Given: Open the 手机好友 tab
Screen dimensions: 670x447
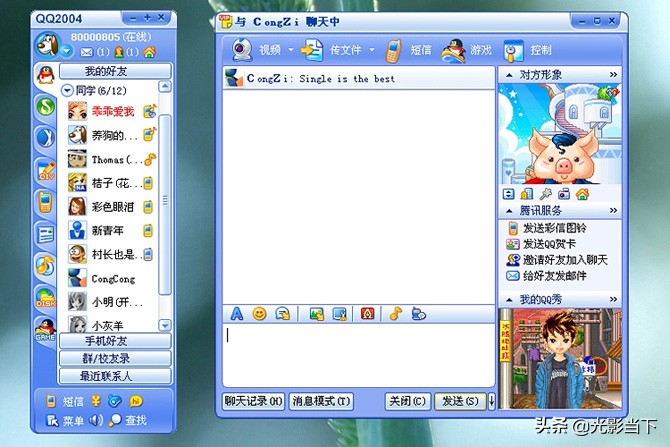Looking at the screenshot, I should (x=115, y=341).
